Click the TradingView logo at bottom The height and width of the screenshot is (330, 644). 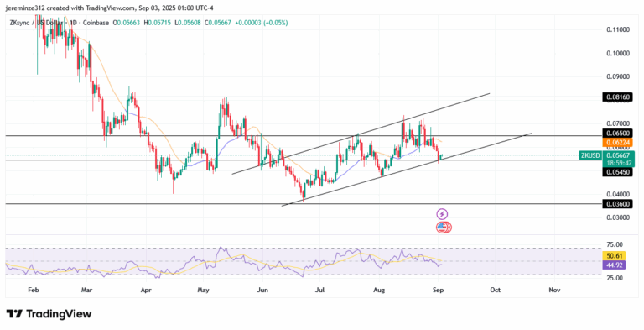click(x=49, y=314)
